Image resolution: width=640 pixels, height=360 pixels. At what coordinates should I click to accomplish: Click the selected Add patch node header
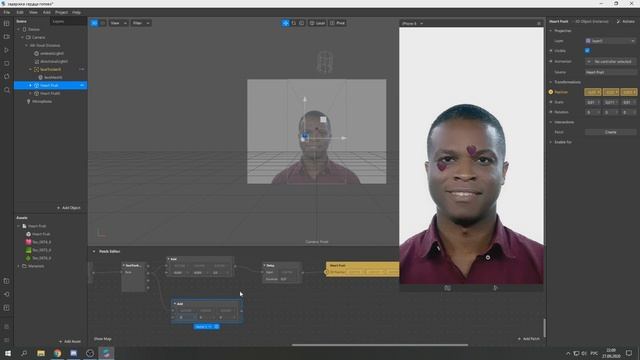(x=207, y=304)
